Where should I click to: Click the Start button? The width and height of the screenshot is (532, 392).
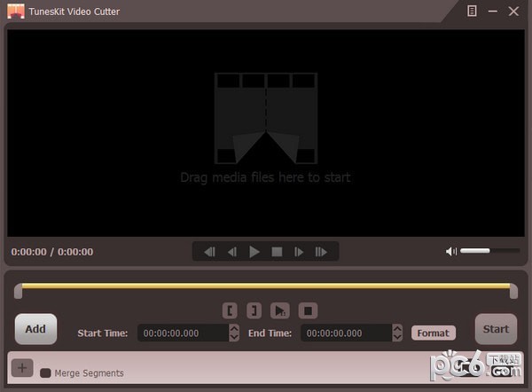point(496,329)
